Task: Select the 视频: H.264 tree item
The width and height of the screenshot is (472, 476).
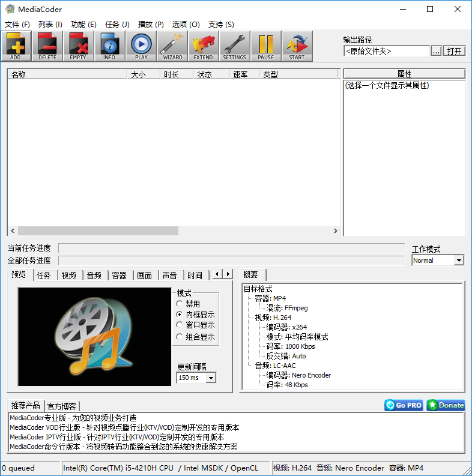Action: (273, 318)
